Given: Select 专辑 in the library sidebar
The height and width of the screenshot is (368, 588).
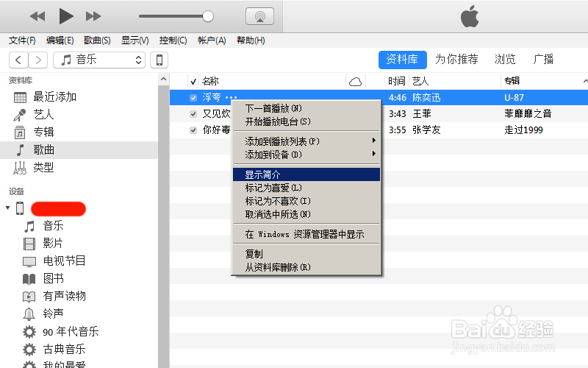Looking at the screenshot, I should [x=79, y=132].
